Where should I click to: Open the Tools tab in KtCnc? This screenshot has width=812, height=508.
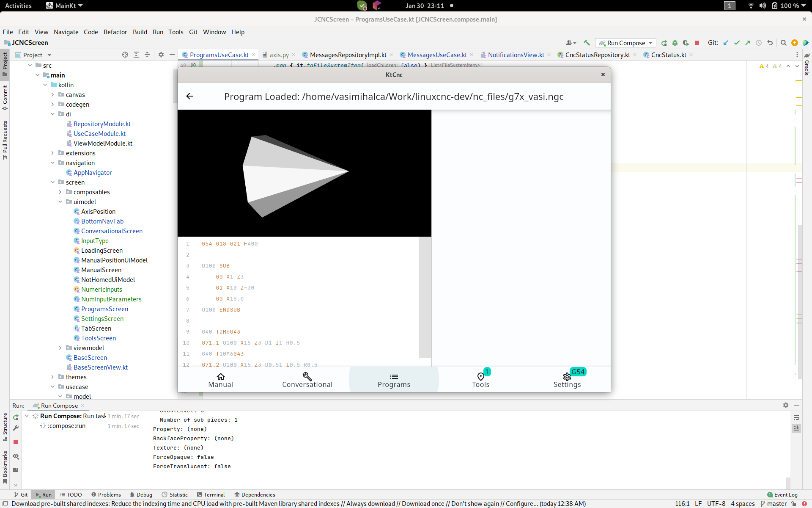point(480,380)
